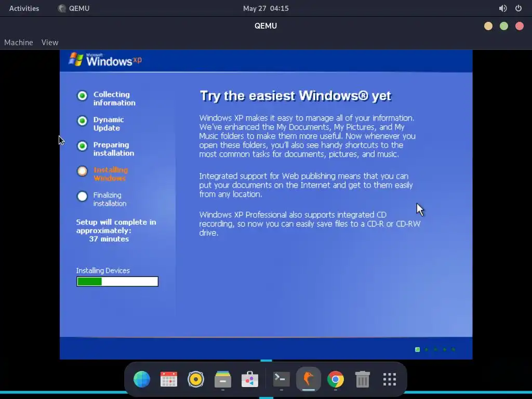The image size is (532, 399).
Task: Click the 'Installing Devices' status label
Action: tap(103, 270)
